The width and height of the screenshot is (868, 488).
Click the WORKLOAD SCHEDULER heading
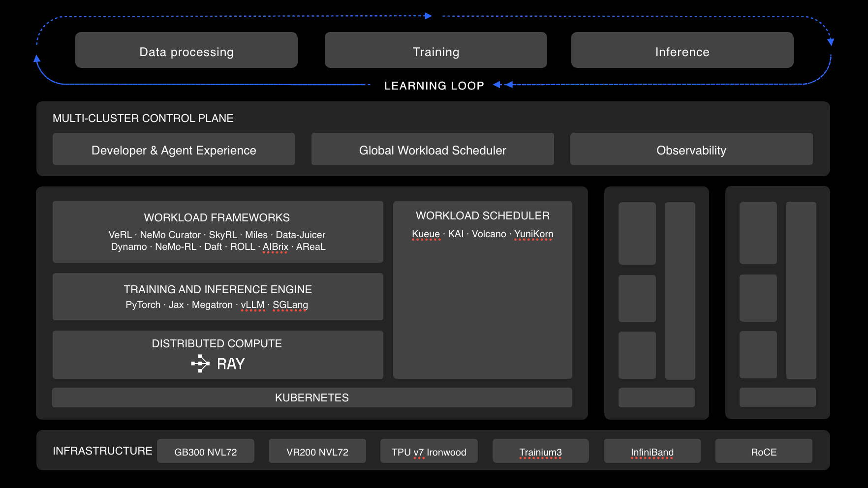click(x=483, y=215)
